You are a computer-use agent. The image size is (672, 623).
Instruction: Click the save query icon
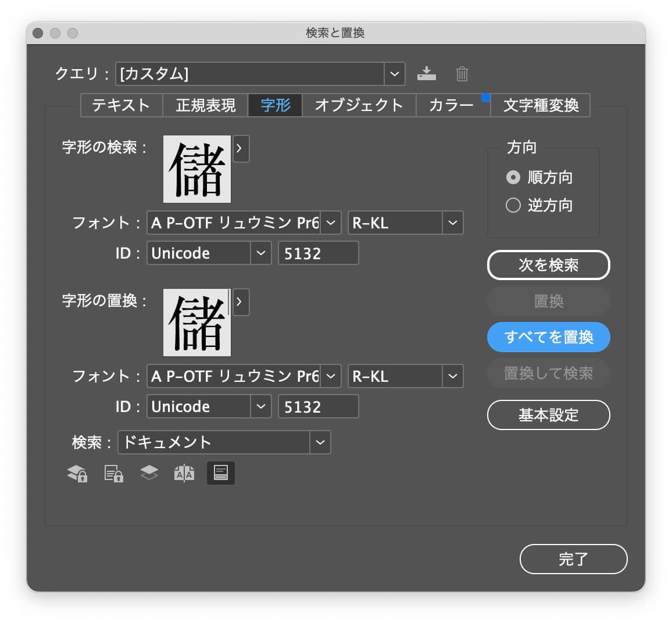[427, 74]
